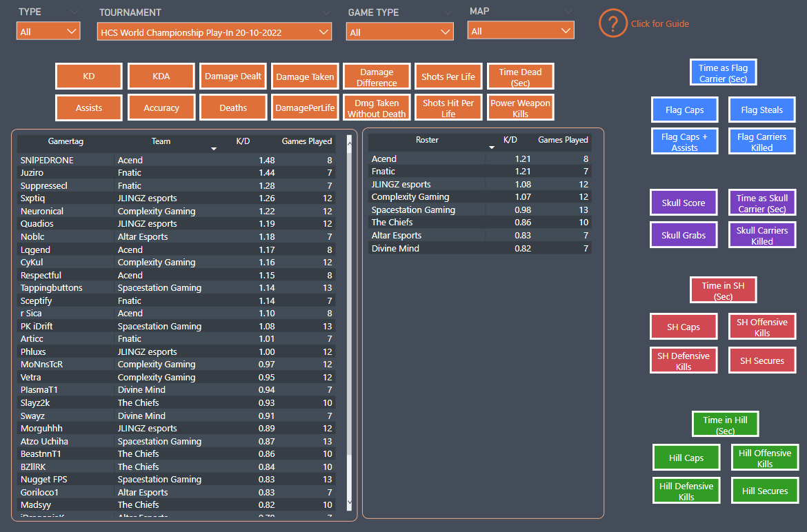Select the Juziro player row
807x532 pixels.
tap(176, 173)
